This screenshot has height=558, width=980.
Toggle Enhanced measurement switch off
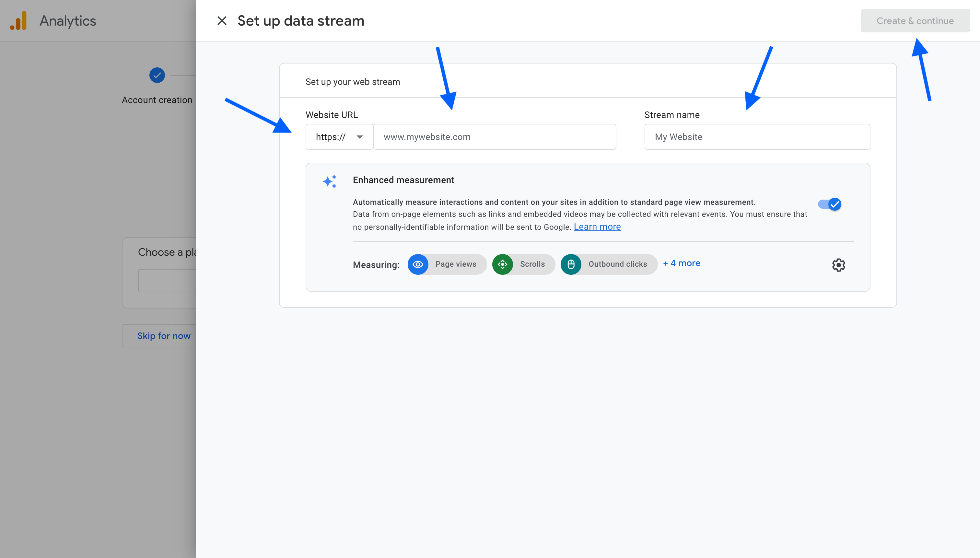click(829, 204)
